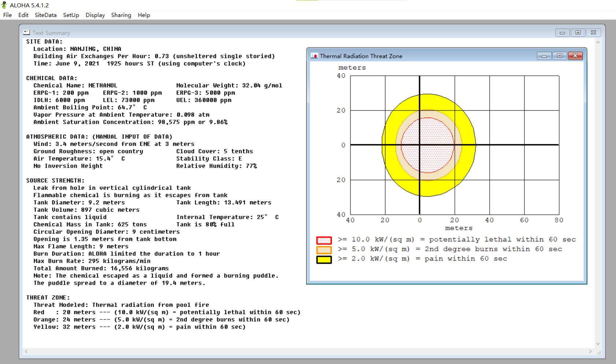Click "UEL: 360000 ppm" value
Image resolution: width=616 pixels, height=364 pixels.
(x=204, y=100)
